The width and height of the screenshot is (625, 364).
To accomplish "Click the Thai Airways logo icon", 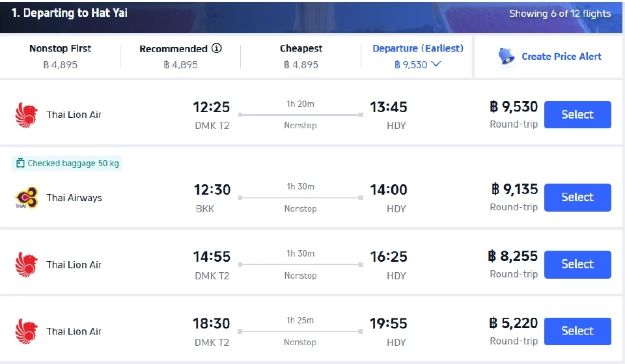I will 27,198.
